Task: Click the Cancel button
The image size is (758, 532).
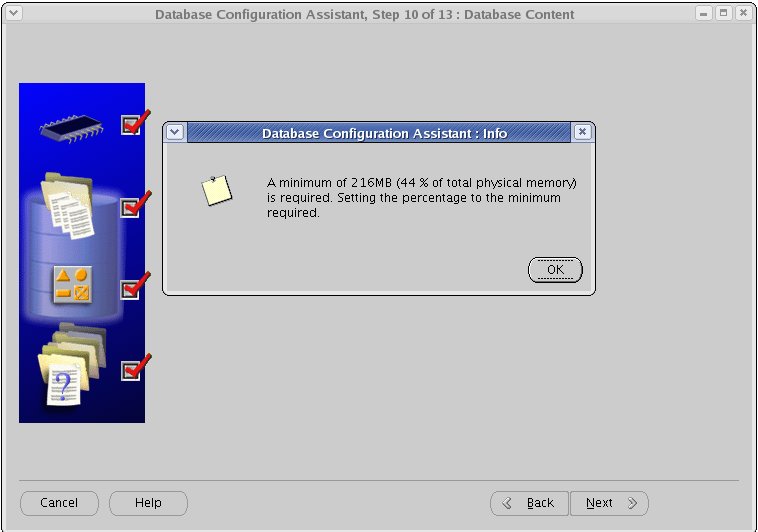Action: point(59,503)
